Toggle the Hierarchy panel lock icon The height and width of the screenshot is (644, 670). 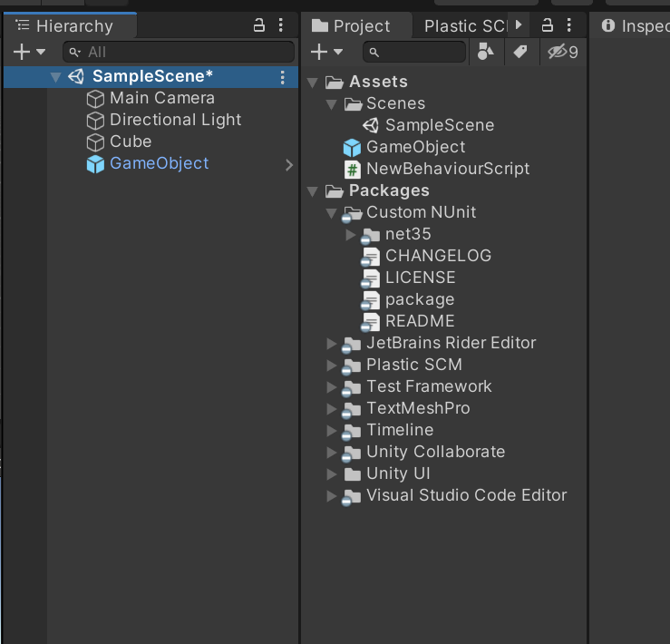(259, 25)
